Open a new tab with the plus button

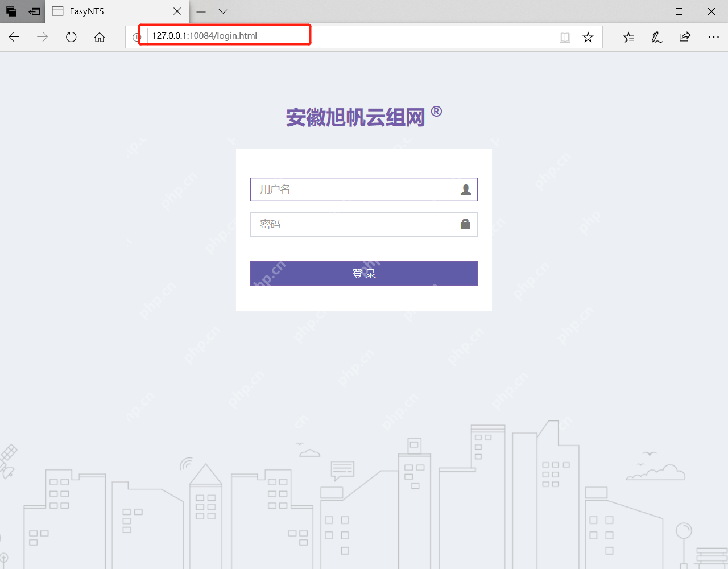(x=201, y=11)
